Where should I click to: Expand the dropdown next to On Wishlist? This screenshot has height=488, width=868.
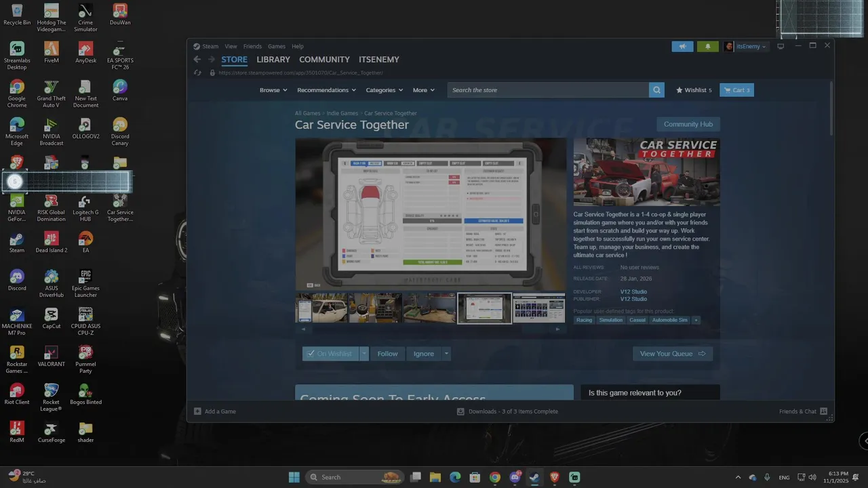(x=364, y=354)
